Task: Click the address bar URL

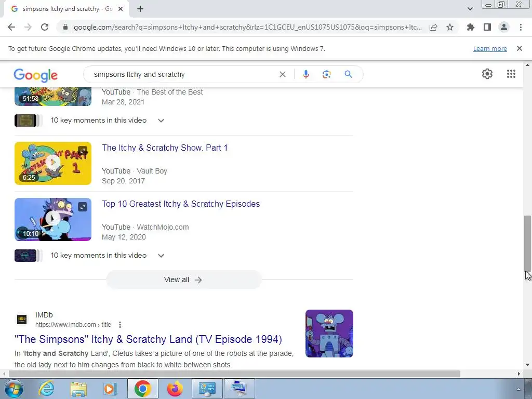Action: 248,27
